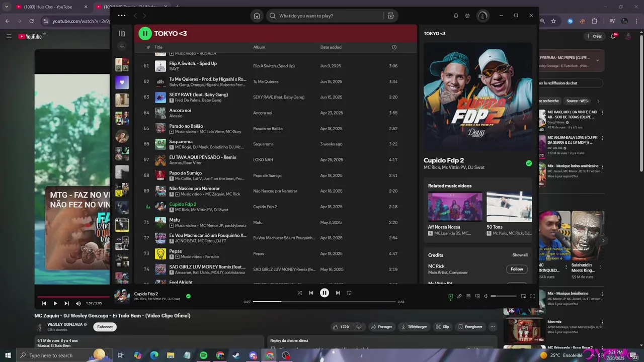The height and width of the screenshot is (362, 644).
Task: Pause the TOKYO <3 playlist with the green header button
Action: pyautogui.click(x=145, y=34)
